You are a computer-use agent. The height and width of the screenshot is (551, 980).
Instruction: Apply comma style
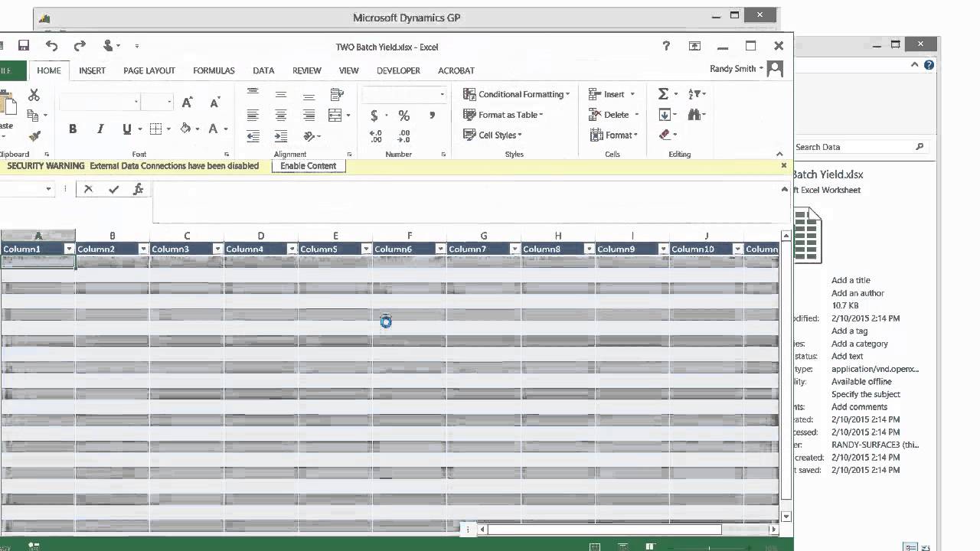(x=433, y=116)
